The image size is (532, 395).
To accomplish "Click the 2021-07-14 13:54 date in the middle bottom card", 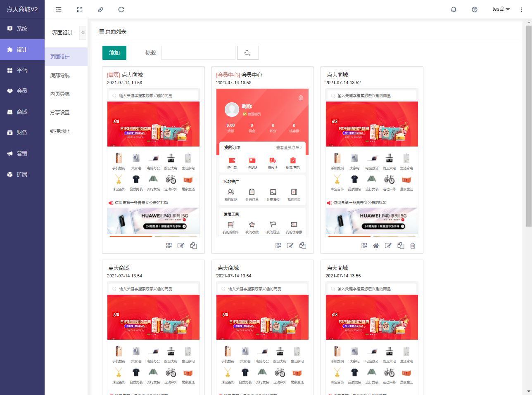I will click(x=234, y=276).
